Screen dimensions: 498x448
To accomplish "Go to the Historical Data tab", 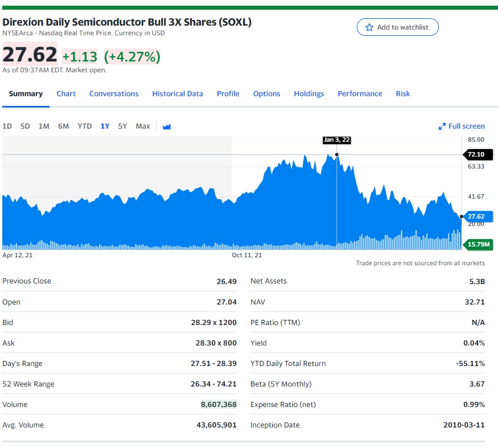I will click(178, 94).
